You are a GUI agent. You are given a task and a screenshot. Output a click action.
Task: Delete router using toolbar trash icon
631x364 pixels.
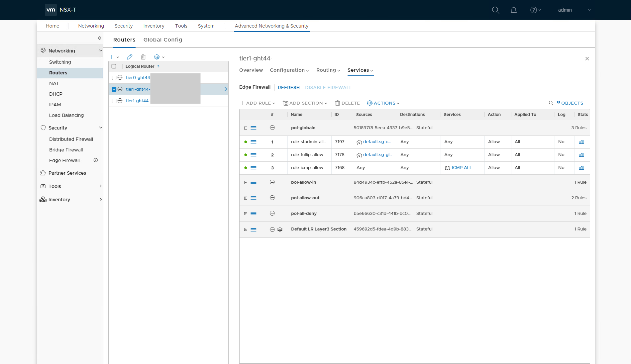point(143,57)
